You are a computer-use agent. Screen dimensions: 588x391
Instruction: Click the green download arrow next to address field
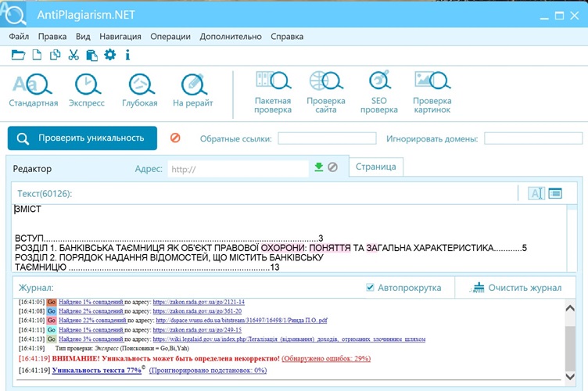coord(319,167)
